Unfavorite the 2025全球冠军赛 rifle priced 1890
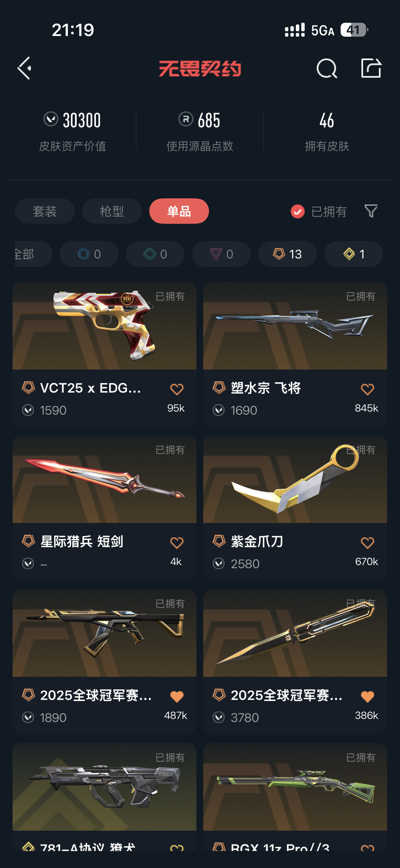This screenshot has width=400, height=868. [x=177, y=697]
